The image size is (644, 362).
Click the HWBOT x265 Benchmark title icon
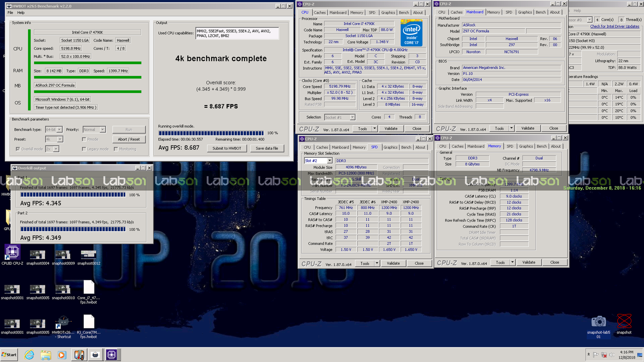pyautogui.click(x=9, y=6)
